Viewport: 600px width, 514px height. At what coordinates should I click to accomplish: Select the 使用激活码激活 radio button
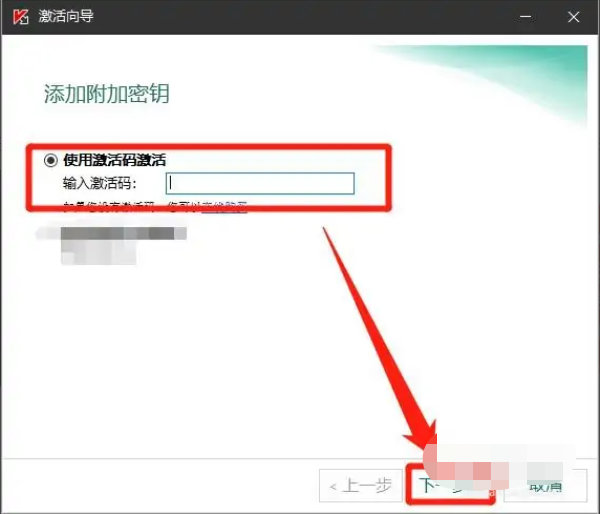click(51, 160)
